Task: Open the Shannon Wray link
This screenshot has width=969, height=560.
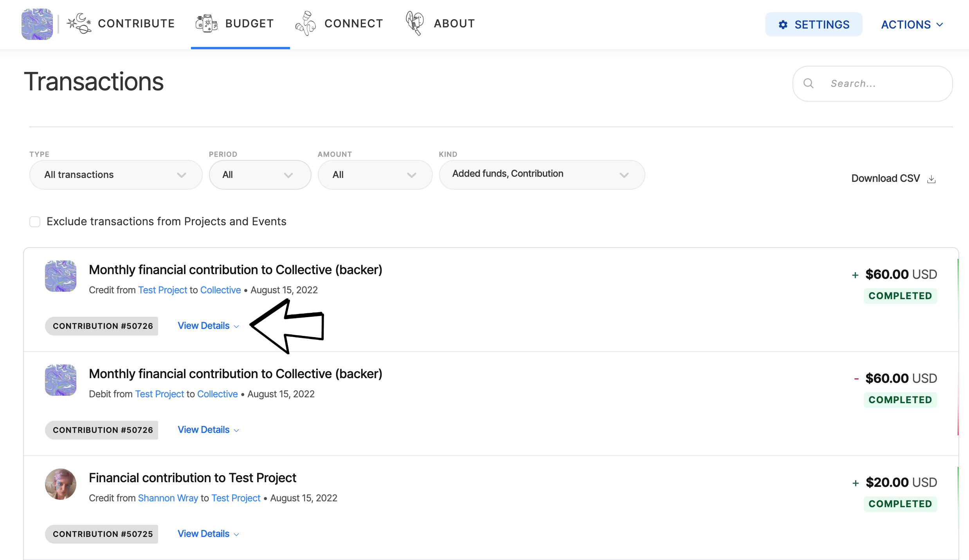Action: point(168,498)
